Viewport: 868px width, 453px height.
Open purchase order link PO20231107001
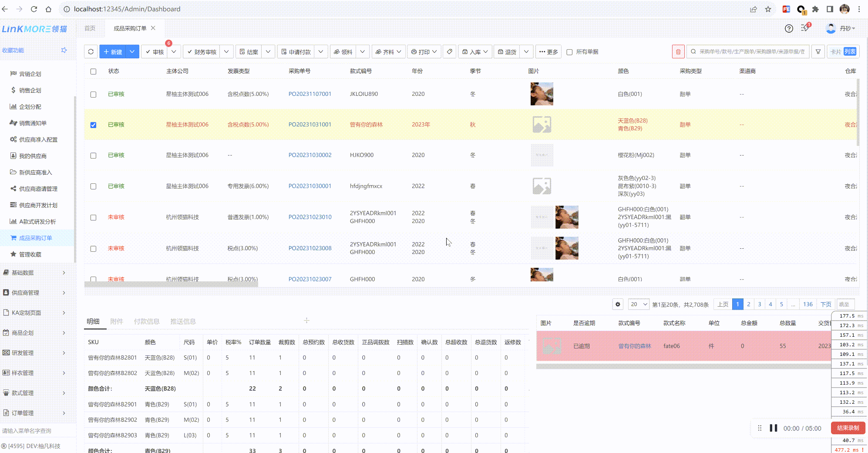coord(310,94)
